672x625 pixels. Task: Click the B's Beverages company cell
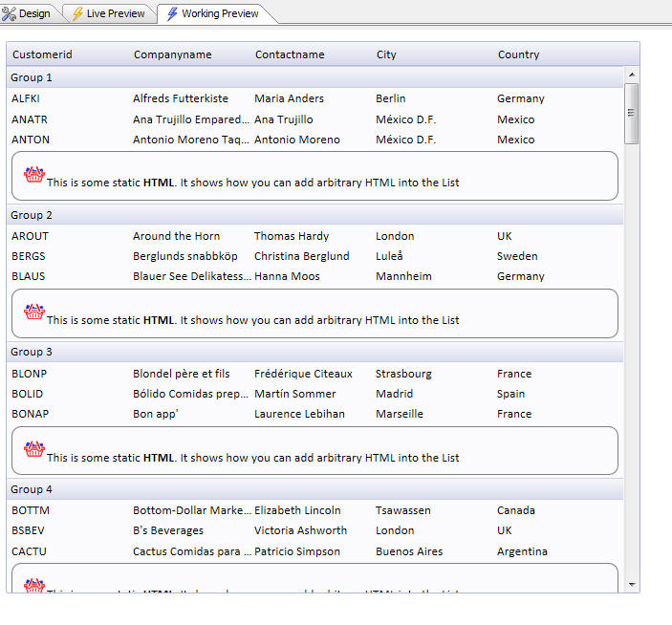(168, 530)
